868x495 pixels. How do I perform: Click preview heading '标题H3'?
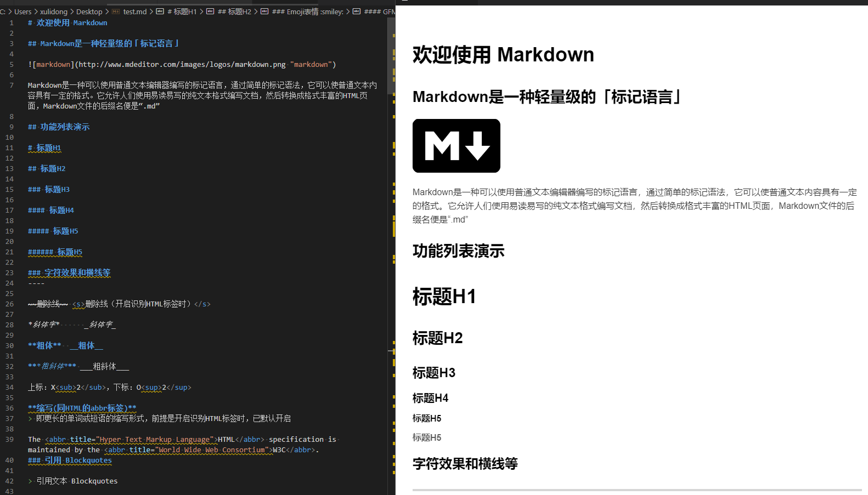(x=434, y=373)
